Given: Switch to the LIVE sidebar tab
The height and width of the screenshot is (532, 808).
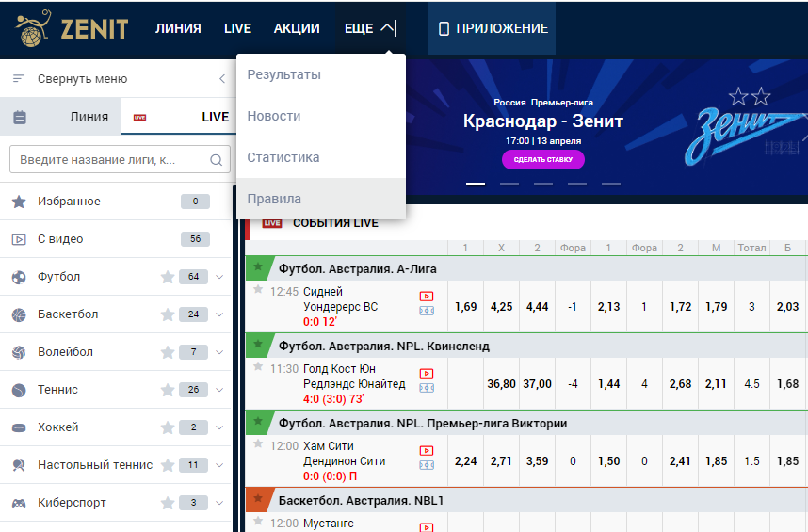Looking at the screenshot, I should tap(178, 117).
